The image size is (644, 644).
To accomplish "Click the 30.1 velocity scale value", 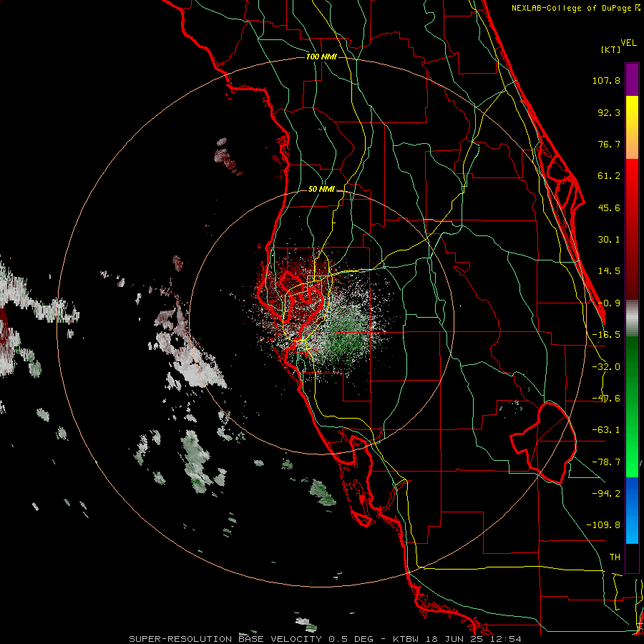I will pyautogui.click(x=609, y=240).
